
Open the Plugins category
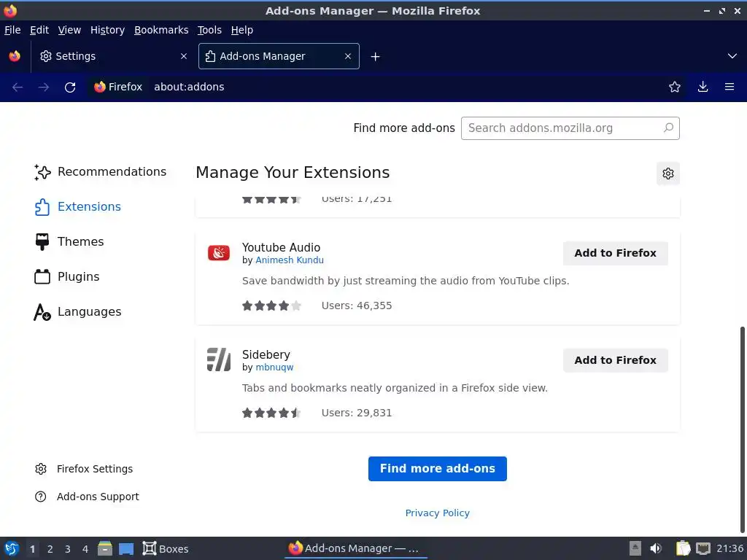(66, 276)
